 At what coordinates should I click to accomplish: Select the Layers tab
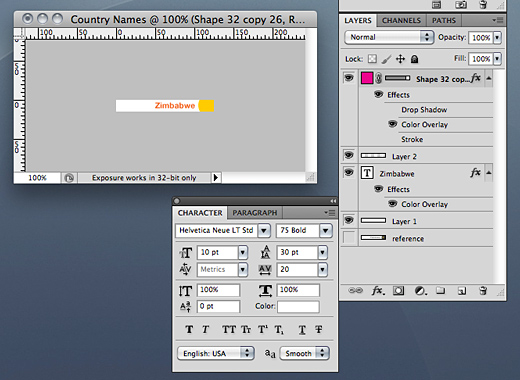pyautogui.click(x=358, y=21)
